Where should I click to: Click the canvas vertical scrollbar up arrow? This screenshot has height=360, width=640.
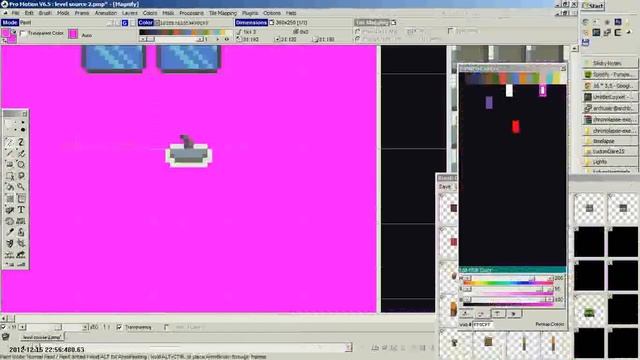click(x=574, y=49)
